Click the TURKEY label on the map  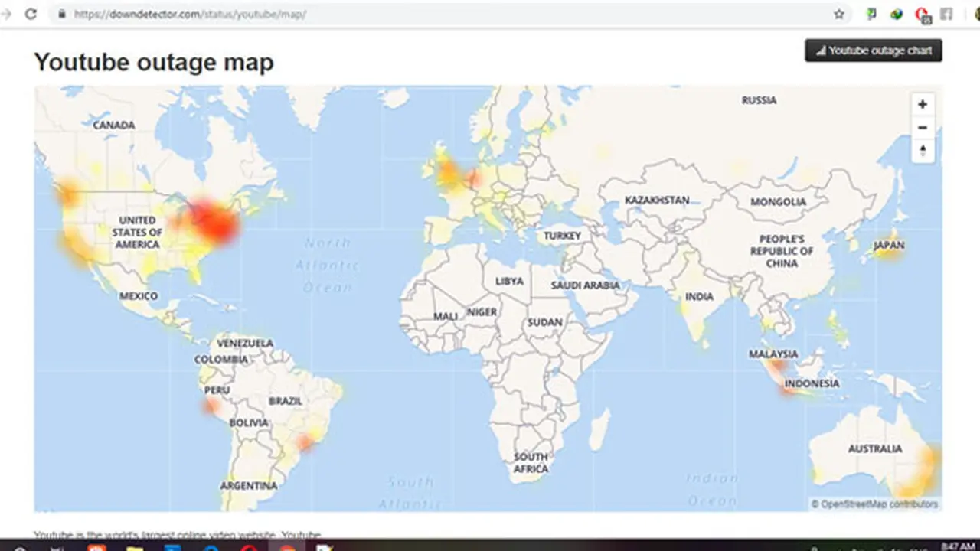point(563,236)
